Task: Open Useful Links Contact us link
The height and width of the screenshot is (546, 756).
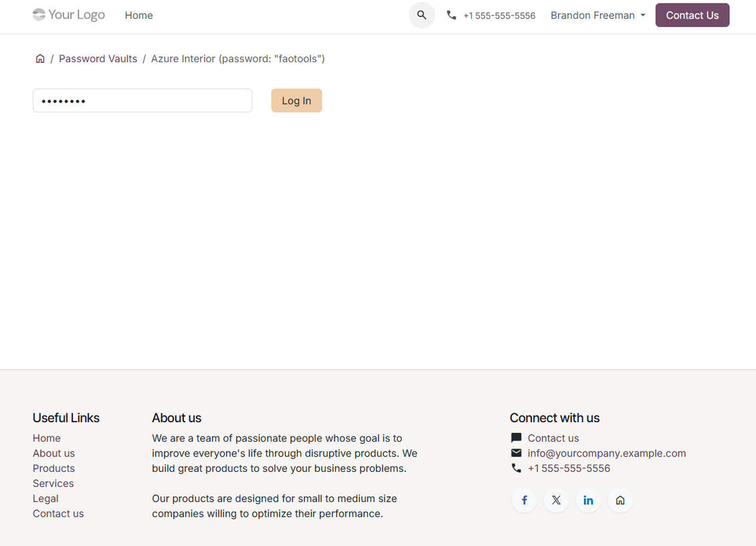Action: 58,513
